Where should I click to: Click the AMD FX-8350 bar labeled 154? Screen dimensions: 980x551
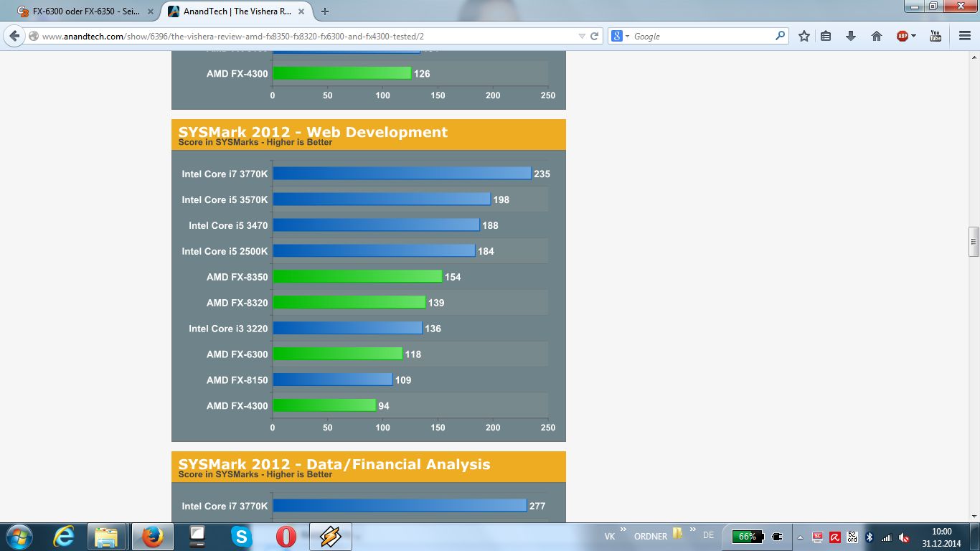[357, 277]
